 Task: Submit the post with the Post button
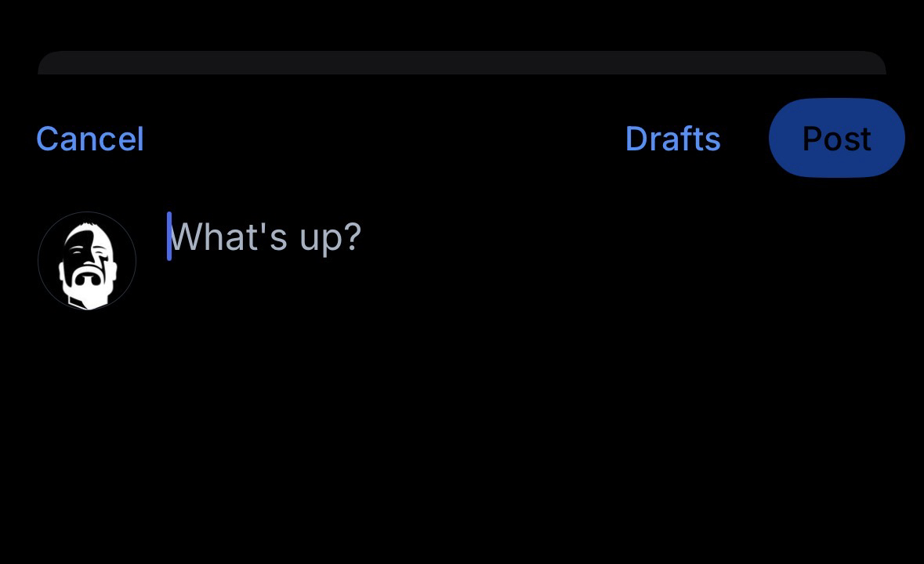[x=836, y=139]
